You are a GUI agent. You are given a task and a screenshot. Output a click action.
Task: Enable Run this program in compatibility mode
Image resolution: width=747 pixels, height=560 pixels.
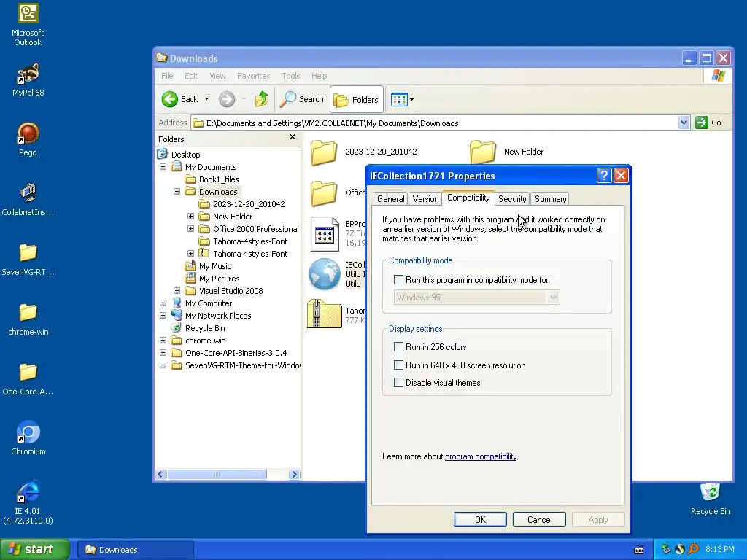click(399, 280)
